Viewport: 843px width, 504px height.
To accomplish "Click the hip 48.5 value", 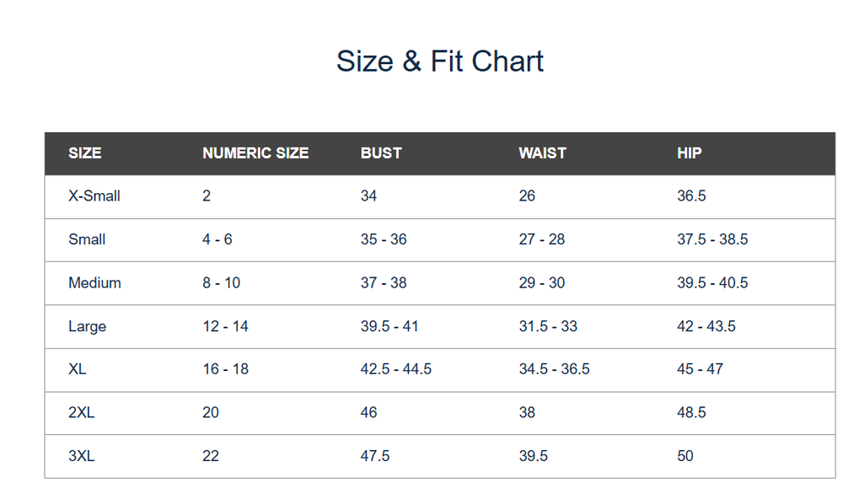I will pos(691,413).
